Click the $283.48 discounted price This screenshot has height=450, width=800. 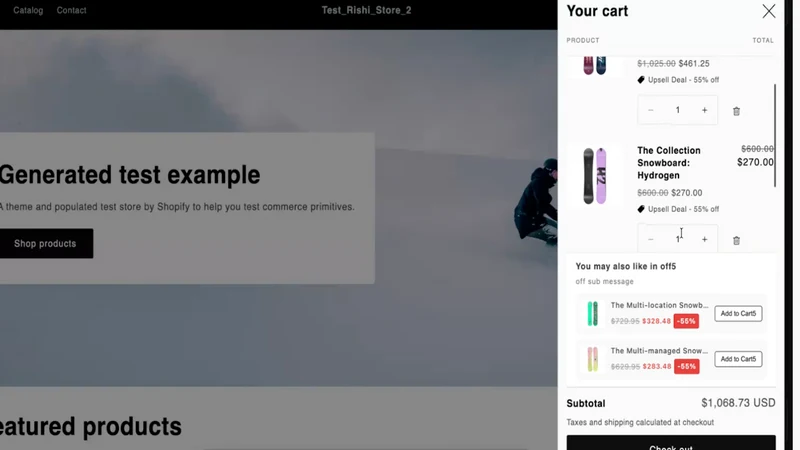(x=657, y=366)
